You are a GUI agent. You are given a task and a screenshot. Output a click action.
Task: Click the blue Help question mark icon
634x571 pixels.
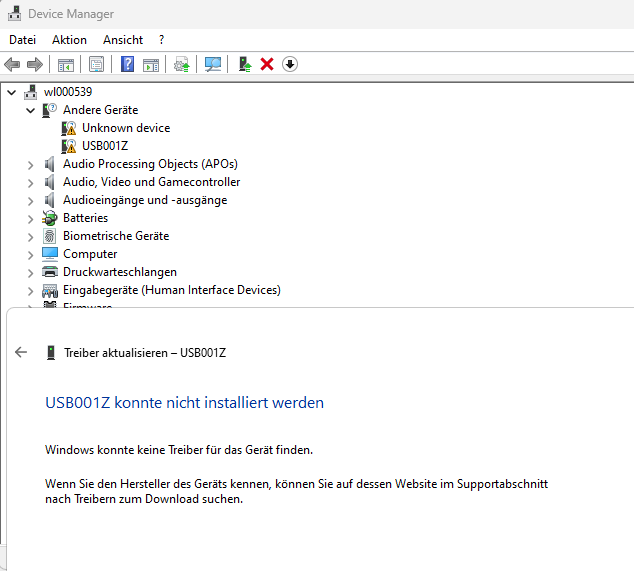(127, 64)
